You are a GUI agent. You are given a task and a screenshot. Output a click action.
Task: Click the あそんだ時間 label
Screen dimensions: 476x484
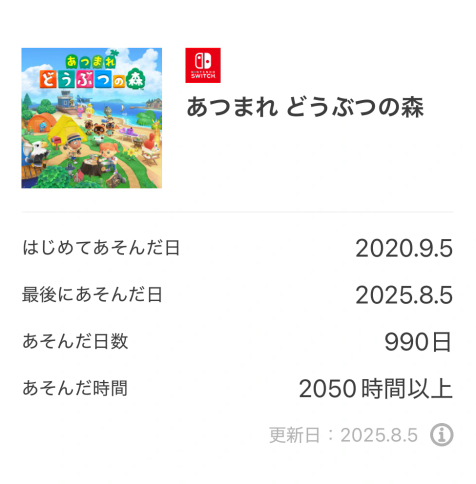(x=75, y=388)
